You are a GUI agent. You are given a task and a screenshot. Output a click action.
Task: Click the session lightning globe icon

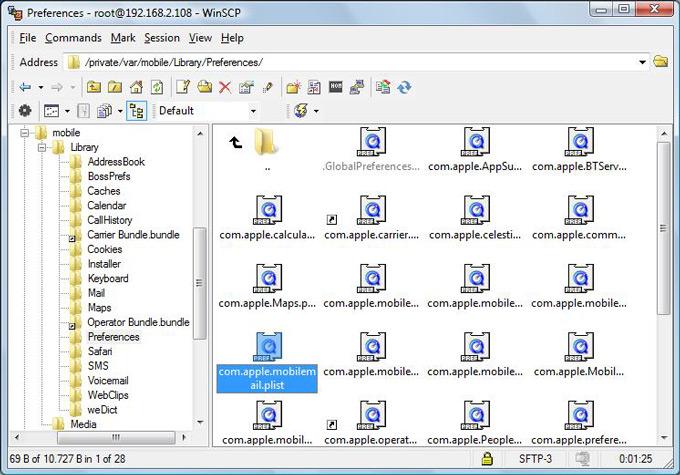(x=301, y=111)
